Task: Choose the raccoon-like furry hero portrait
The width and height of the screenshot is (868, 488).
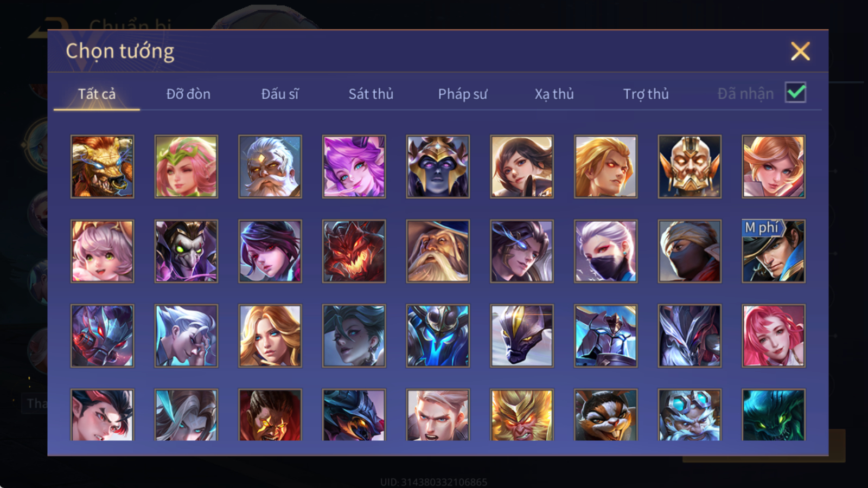Action: (x=605, y=415)
